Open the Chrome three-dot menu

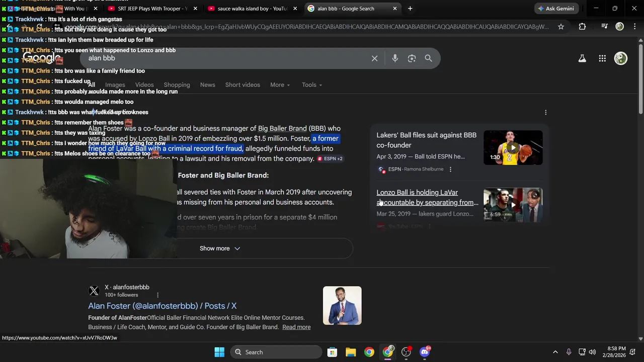tap(634, 27)
